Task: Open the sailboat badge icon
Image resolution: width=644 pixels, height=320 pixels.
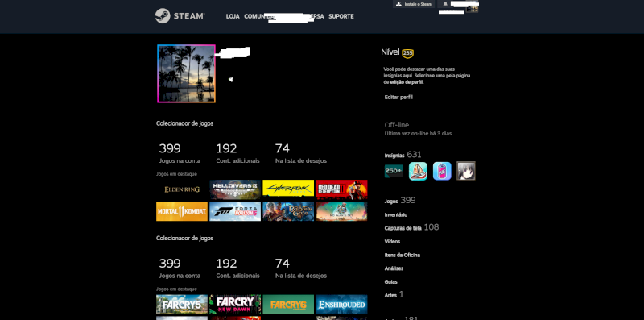Action: coord(418,171)
